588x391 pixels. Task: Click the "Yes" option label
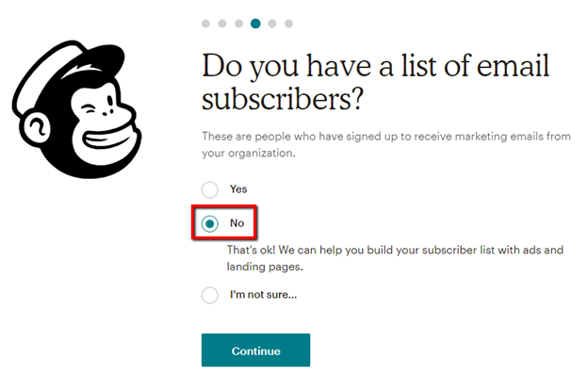click(x=238, y=189)
